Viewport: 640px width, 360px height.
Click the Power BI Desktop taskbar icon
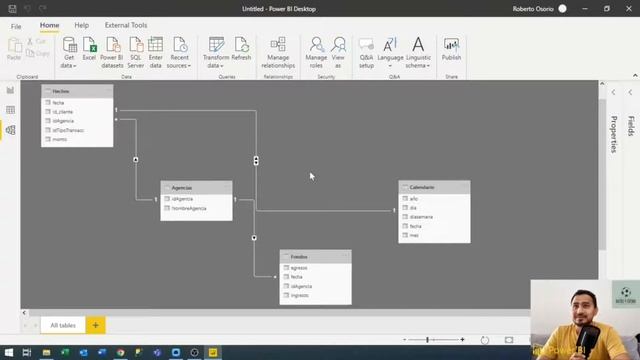click(x=213, y=352)
